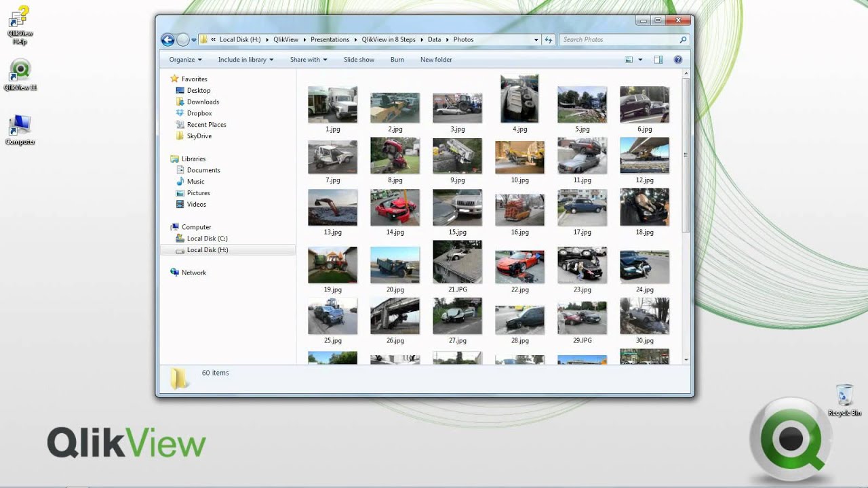Click the Data breadcrumb in the address bar
This screenshot has height=488, width=868.
(434, 39)
